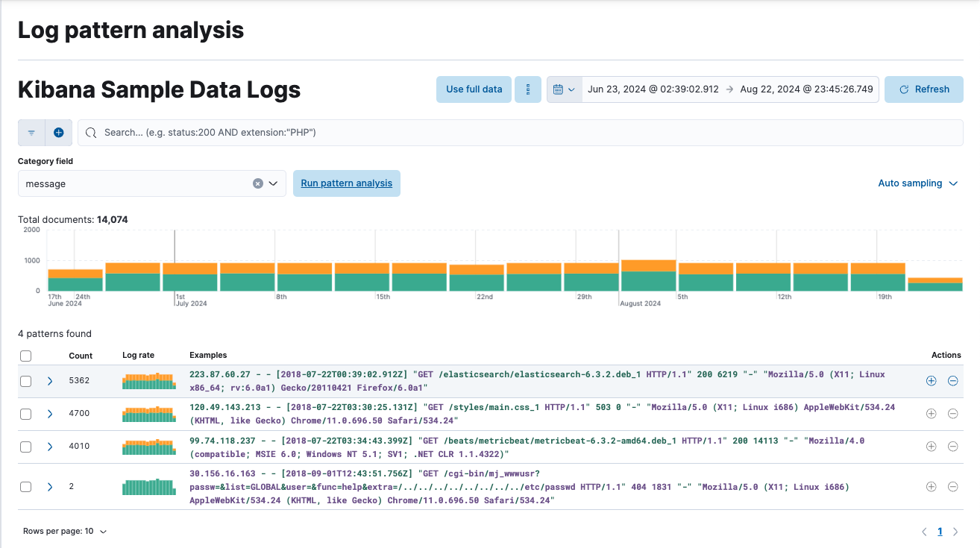
Task: Click the Use full data button
Action: click(x=473, y=89)
